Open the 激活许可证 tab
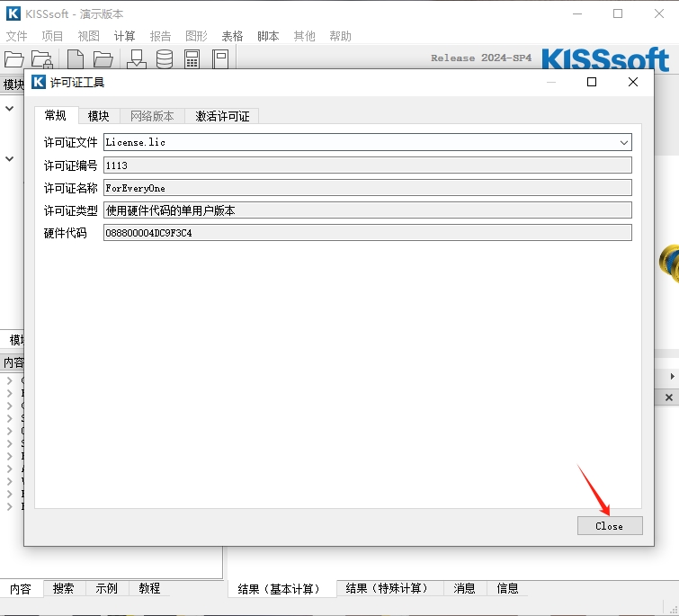This screenshot has width=679, height=616. 222,116
